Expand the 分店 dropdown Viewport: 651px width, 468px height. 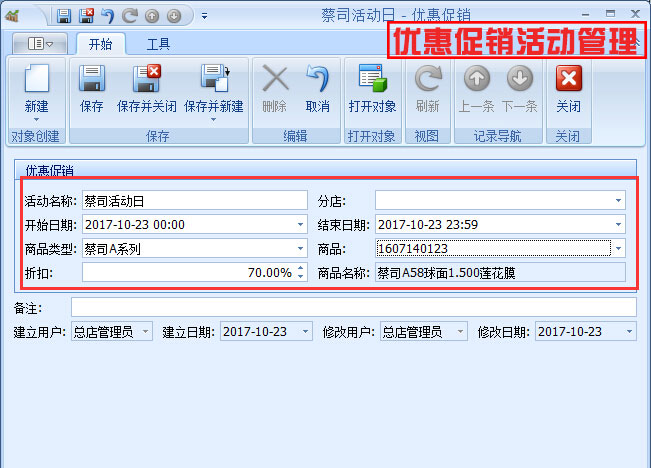click(619, 200)
